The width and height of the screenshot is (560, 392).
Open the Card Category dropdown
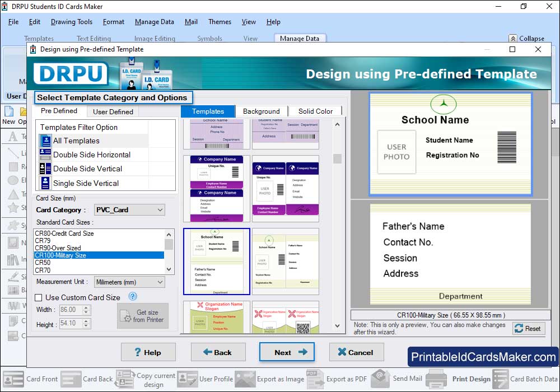coord(129,210)
